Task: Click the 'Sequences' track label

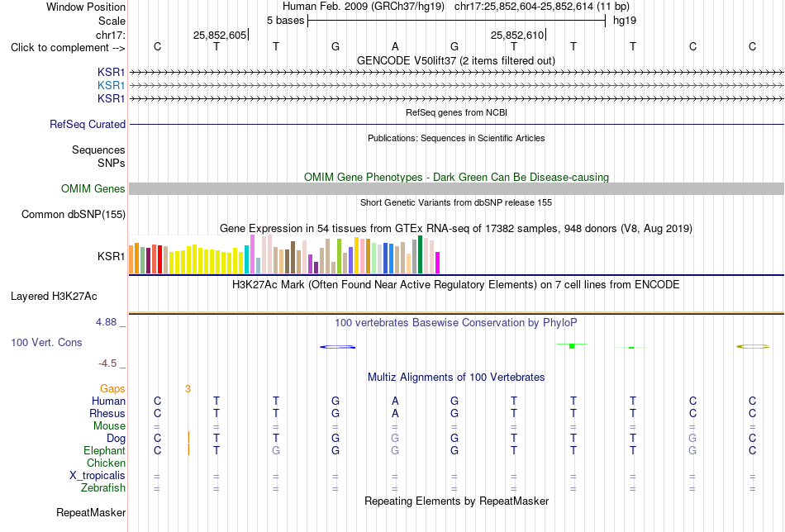Action: coord(98,150)
